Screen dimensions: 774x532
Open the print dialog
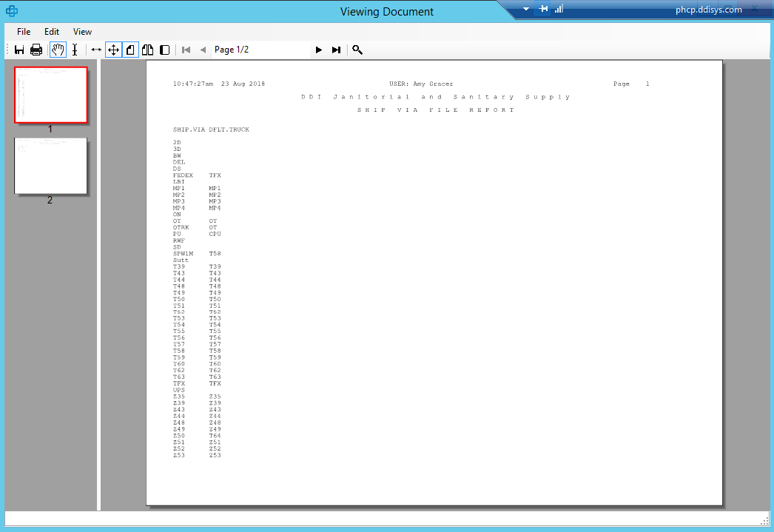36,50
